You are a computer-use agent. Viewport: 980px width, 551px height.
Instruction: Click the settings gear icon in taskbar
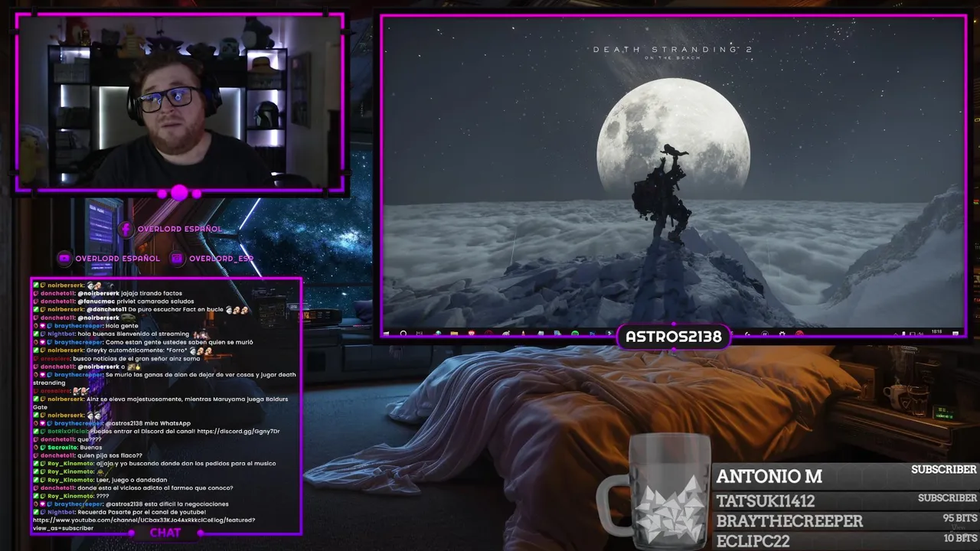(782, 334)
